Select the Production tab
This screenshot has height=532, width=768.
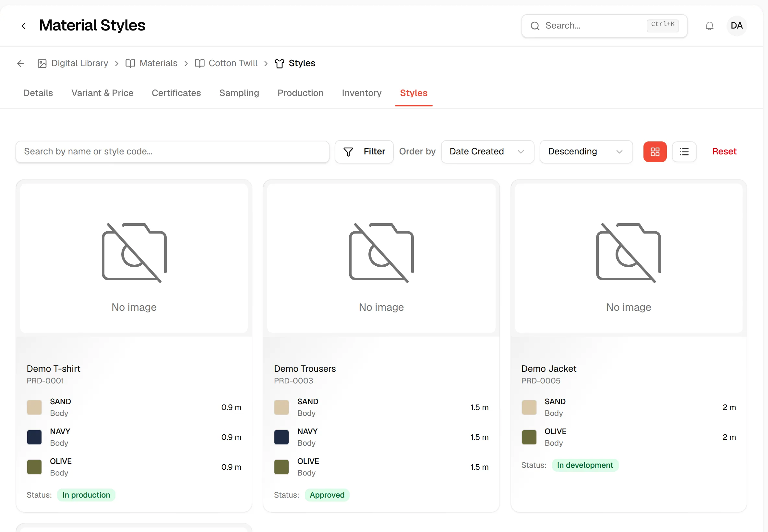tap(300, 93)
